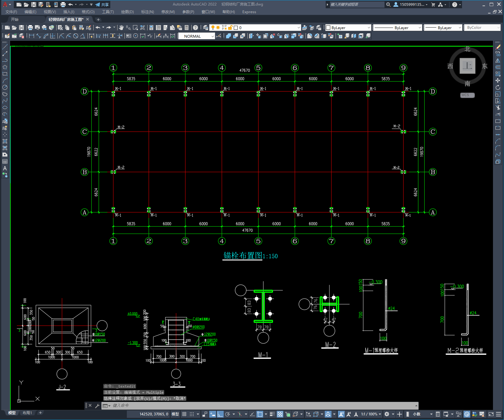Open the annotation scale 1:1 dropdown
This screenshot has height=420, width=504.
tap(371, 414)
